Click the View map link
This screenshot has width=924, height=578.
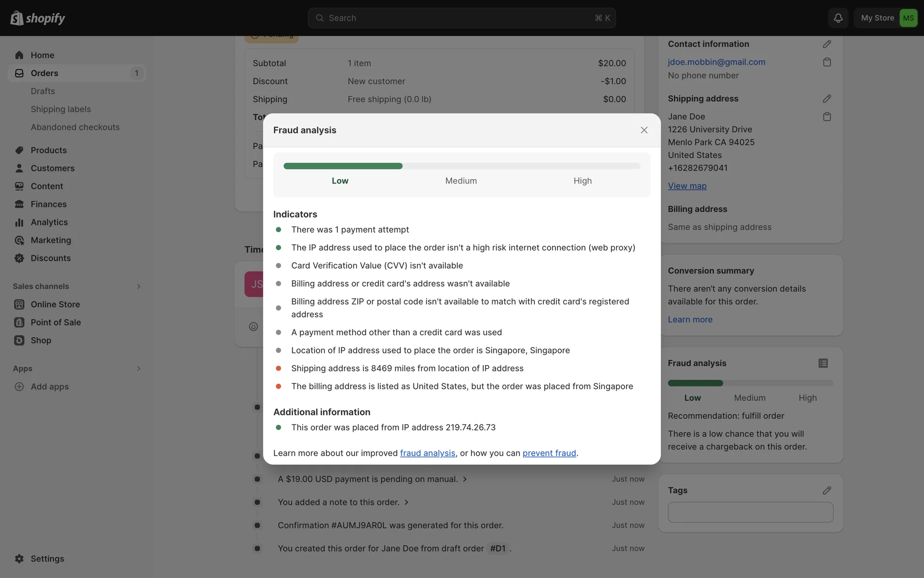pos(687,186)
